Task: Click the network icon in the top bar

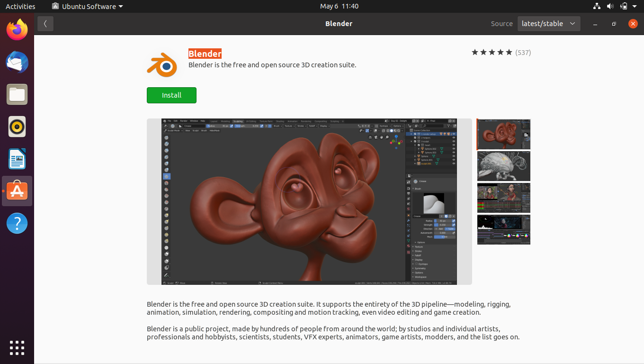Action: point(596,6)
